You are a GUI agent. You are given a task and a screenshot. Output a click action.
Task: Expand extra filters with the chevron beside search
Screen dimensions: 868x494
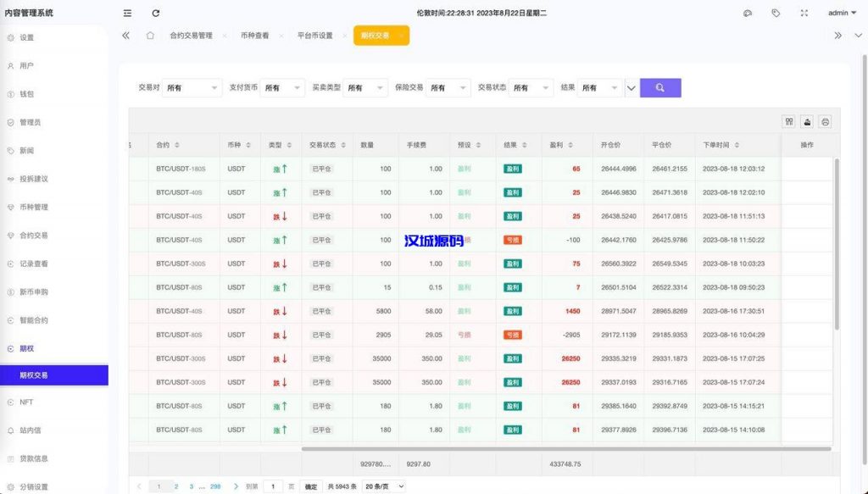(631, 87)
